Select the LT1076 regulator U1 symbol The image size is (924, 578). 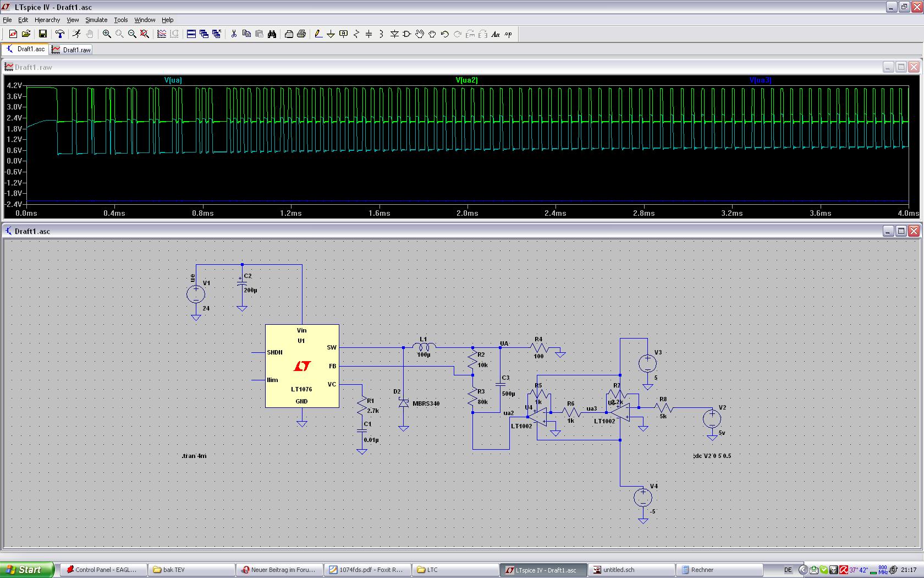pyautogui.click(x=302, y=366)
